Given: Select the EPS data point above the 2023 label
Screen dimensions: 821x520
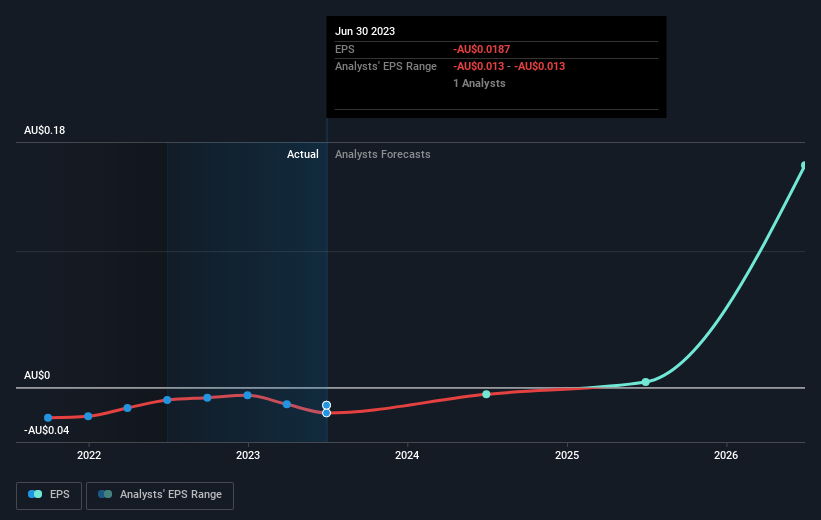Looking at the screenshot, I should (x=248, y=395).
